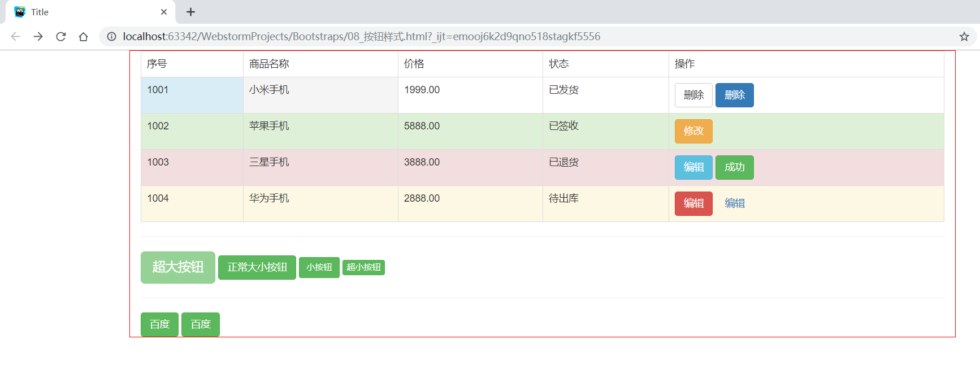
Task: Click the 1002 cell
Action: pyautogui.click(x=192, y=132)
